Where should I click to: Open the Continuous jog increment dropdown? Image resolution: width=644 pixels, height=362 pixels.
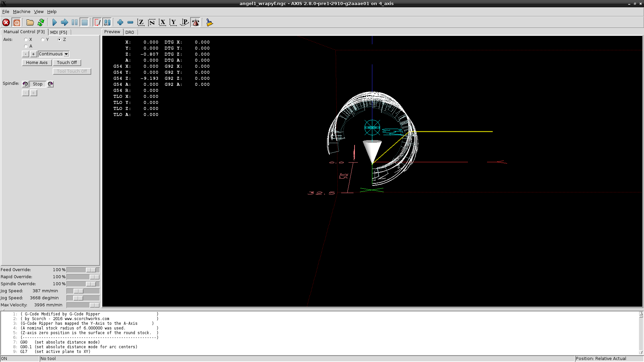(66, 54)
